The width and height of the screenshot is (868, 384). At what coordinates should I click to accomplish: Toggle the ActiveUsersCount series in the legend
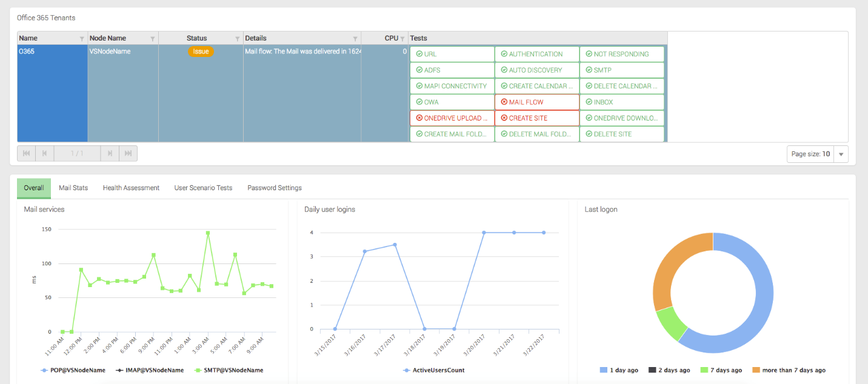(433, 370)
